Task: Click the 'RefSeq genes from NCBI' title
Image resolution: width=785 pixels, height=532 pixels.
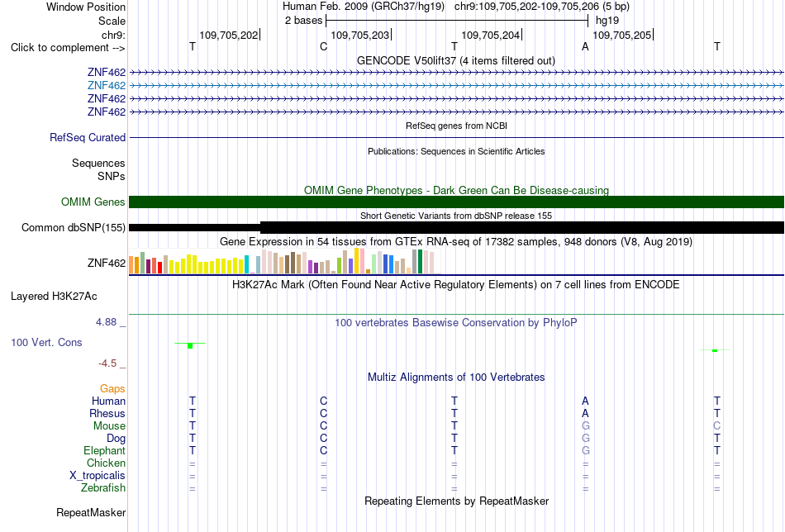Action: 456,126
